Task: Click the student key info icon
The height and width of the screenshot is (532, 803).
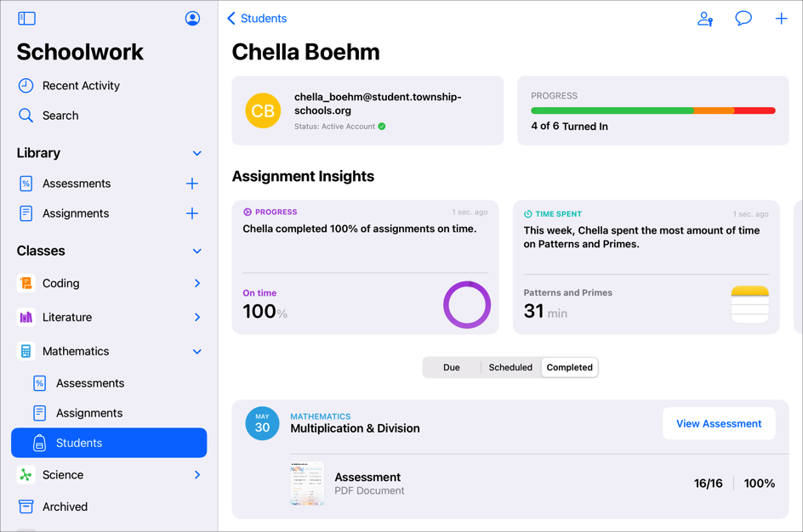Action: [704, 19]
